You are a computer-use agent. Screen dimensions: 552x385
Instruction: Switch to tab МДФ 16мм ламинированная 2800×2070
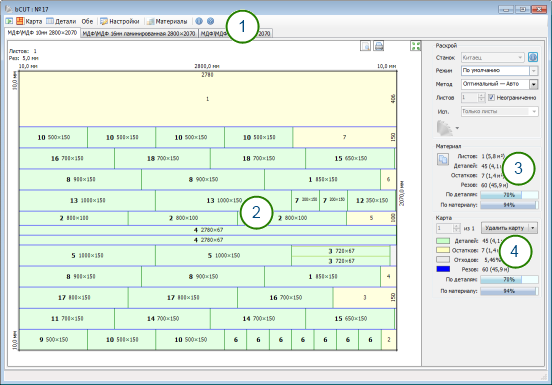(139, 33)
